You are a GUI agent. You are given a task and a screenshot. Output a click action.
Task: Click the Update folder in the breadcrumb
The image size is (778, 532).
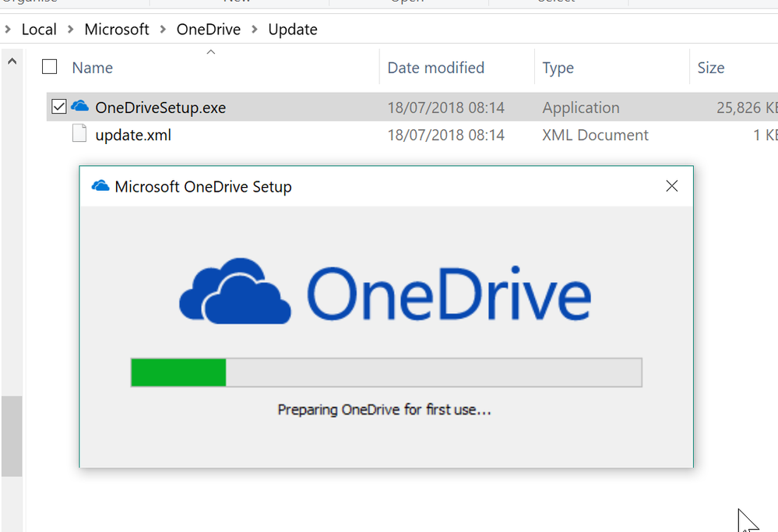(x=293, y=30)
